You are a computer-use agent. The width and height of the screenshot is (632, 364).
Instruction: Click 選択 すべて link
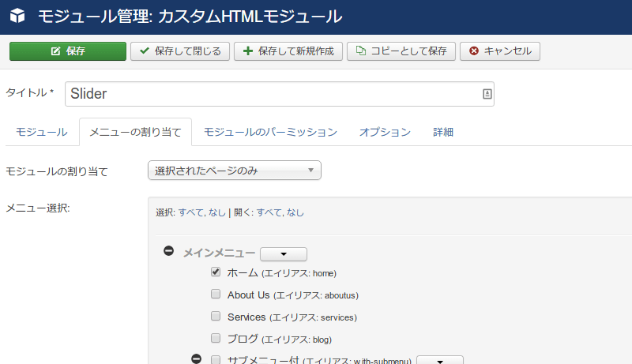191,212
